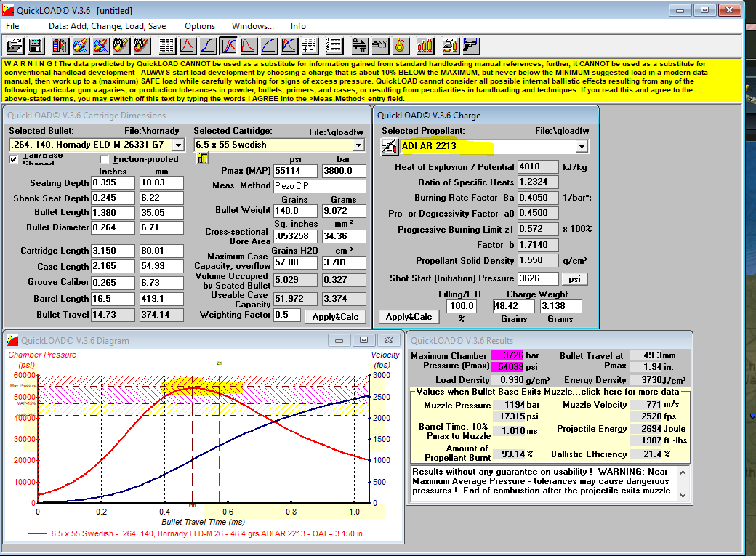The width and height of the screenshot is (756, 556).
Task: Click the Maximum Case Capacity grains field
Action: (295, 262)
